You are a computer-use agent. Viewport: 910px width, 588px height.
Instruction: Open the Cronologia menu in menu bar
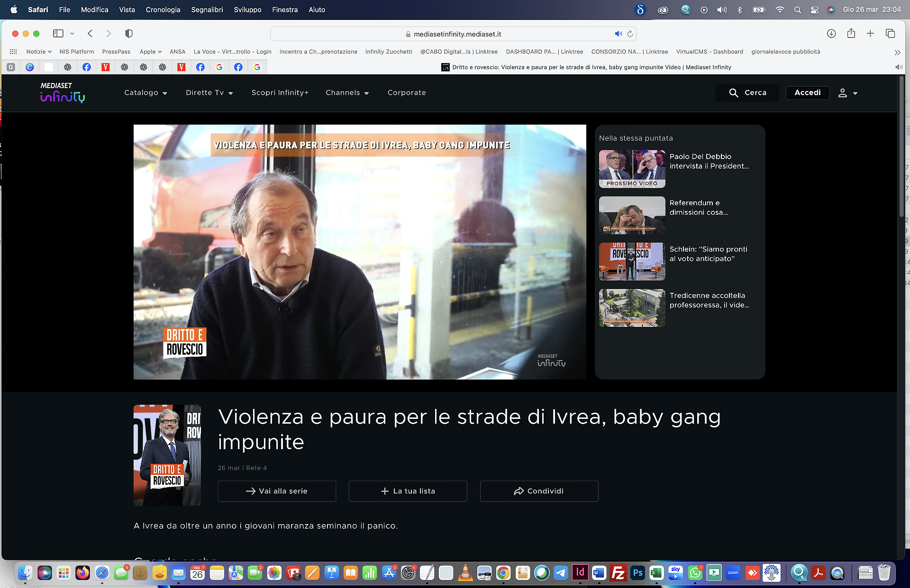pos(163,9)
